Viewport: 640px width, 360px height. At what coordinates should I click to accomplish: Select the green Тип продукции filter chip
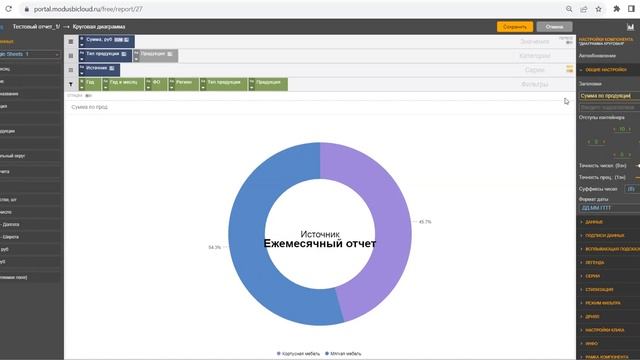tap(223, 84)
